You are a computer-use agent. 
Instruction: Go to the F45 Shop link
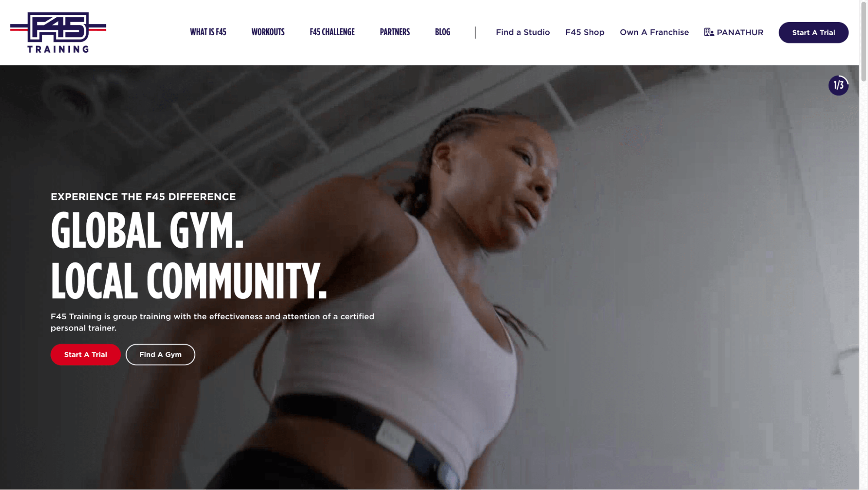584,32
